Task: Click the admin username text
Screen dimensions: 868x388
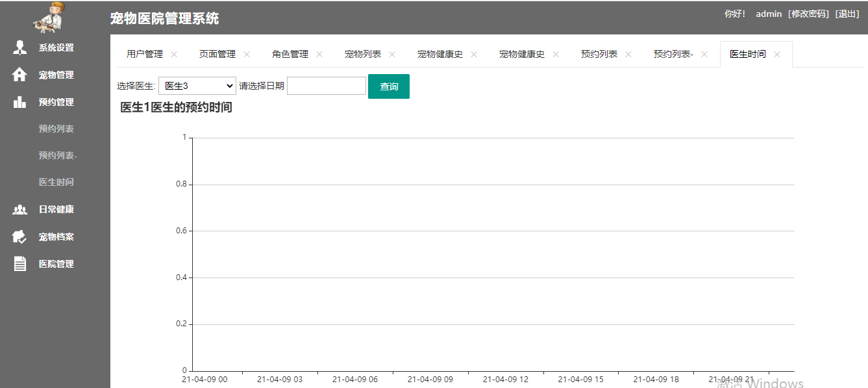Action: [769, 14]
